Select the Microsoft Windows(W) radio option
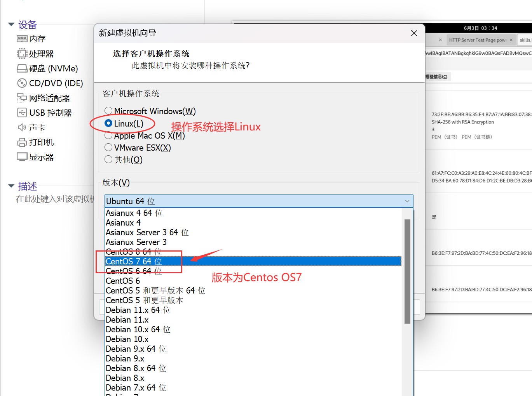 [x=108, y=111]
